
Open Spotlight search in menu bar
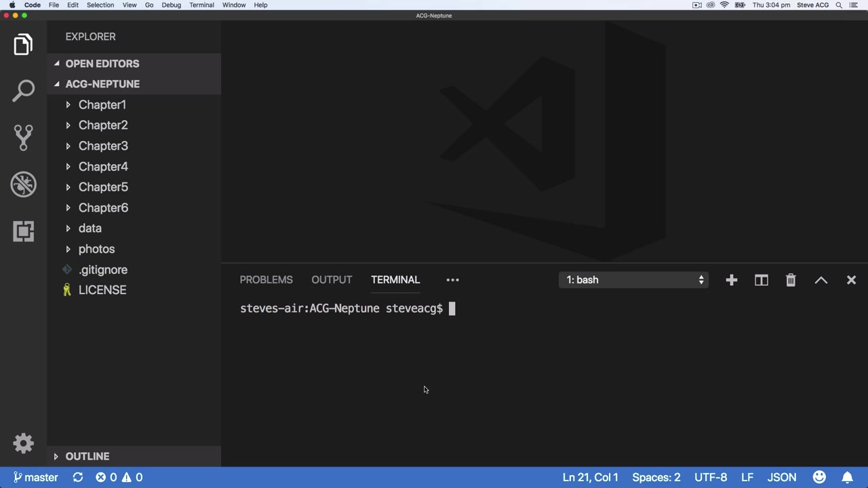(839, 5)
